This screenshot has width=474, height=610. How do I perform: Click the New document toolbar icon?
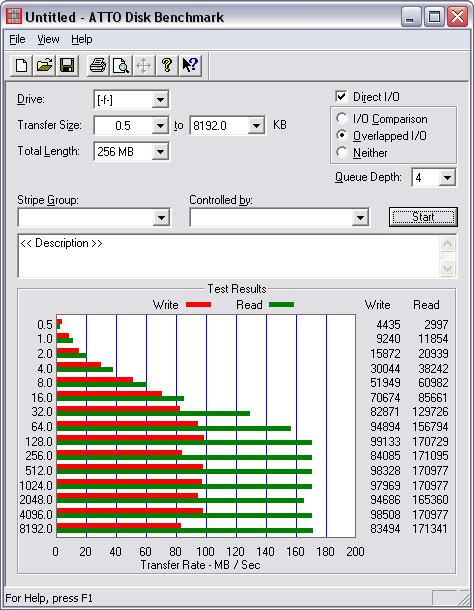21,65
